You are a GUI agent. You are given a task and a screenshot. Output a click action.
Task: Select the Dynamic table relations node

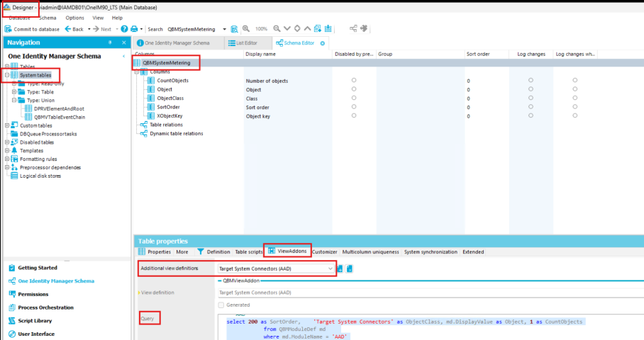[x=176, y=134]
